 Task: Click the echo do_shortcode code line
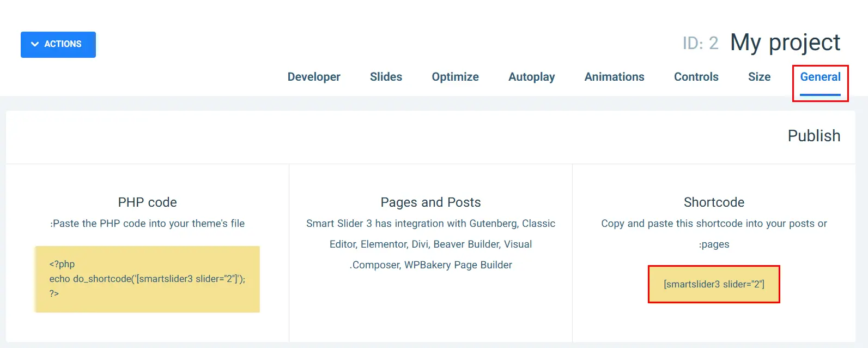[x=147, y=279]
